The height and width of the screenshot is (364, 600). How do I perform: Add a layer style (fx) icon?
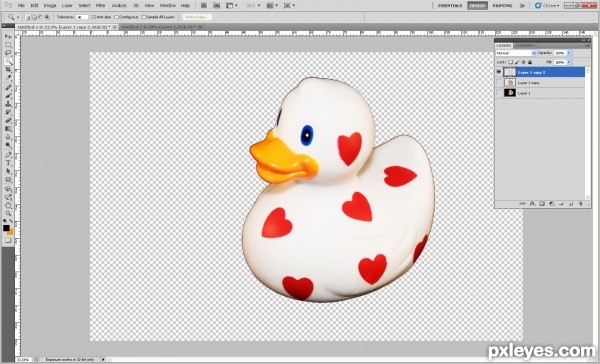[x=532, y=204]
